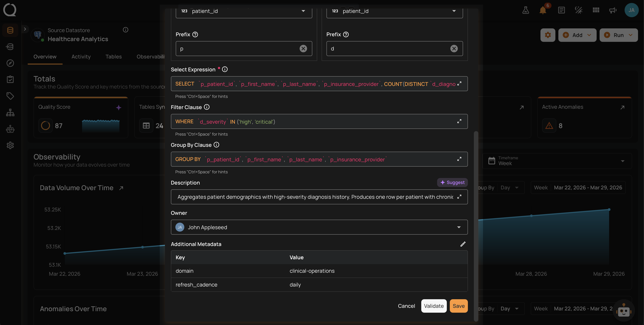Click the notifications bell icon

tap(543, 10)
